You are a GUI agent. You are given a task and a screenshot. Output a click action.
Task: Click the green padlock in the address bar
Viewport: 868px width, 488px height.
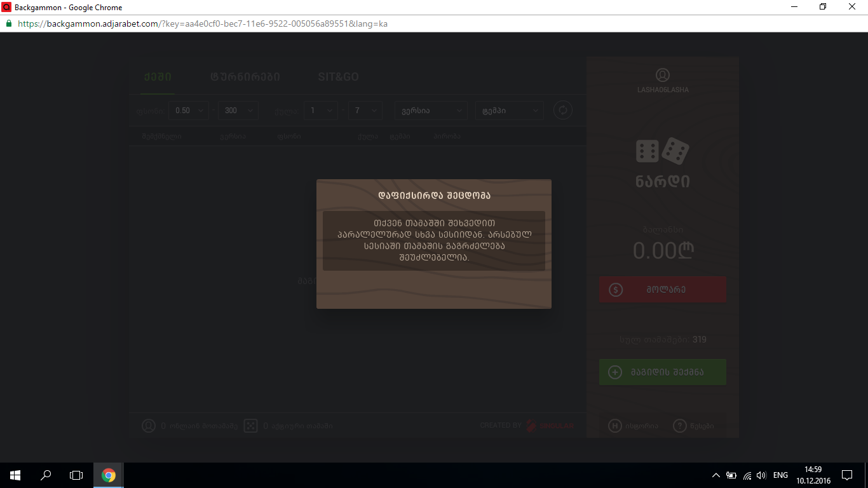pyautogui.click(x=9, y=24)
